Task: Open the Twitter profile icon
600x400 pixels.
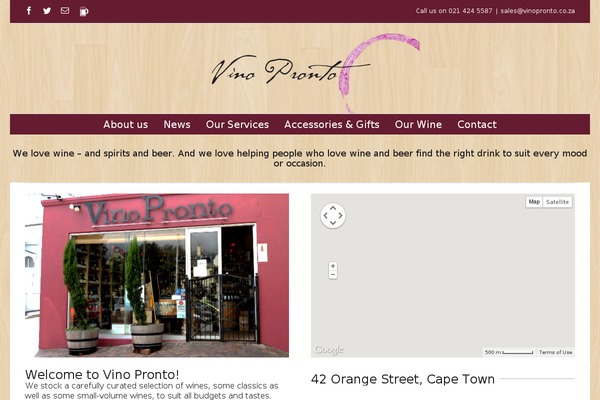Action: coord(47,11)
